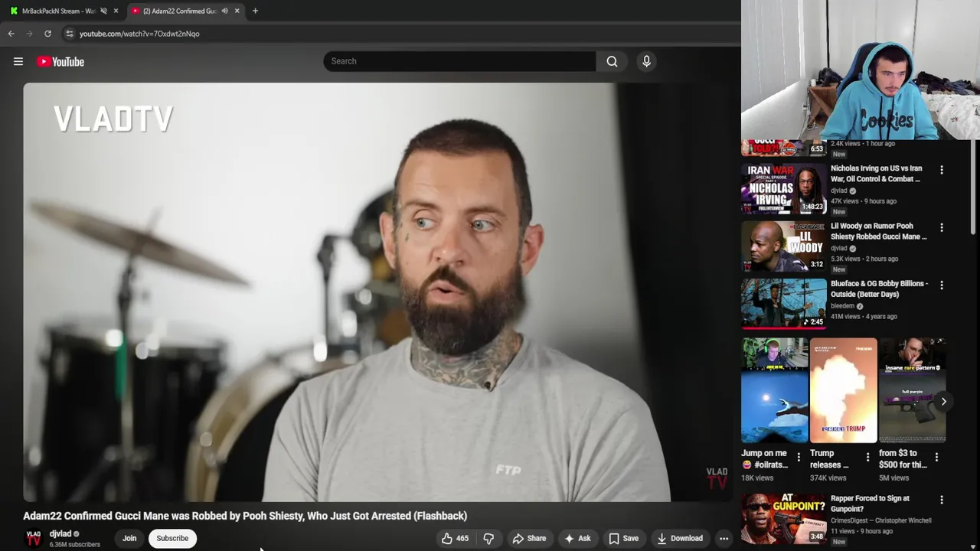Open Blueface Outside music video thumbnail
This screenshot has height=551, width=980.
click(x=783, y=304)
